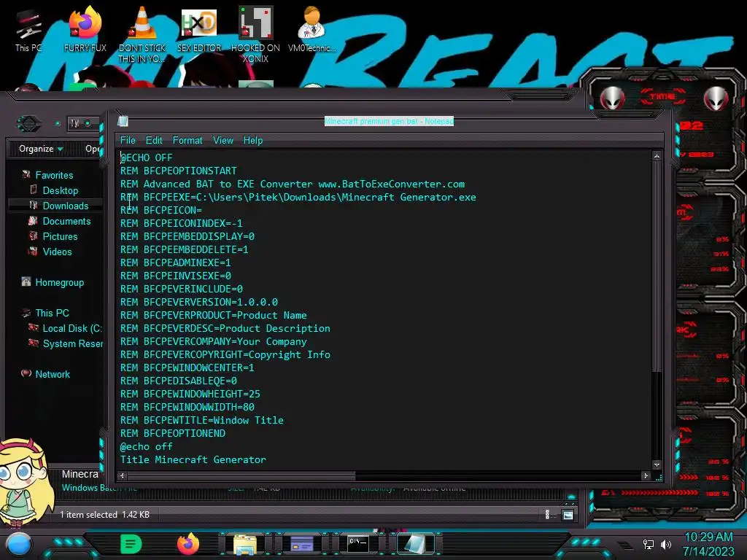Click the Notepad window title text
Viewport: 747px width, 560px height.
click(x=389, y=121)
